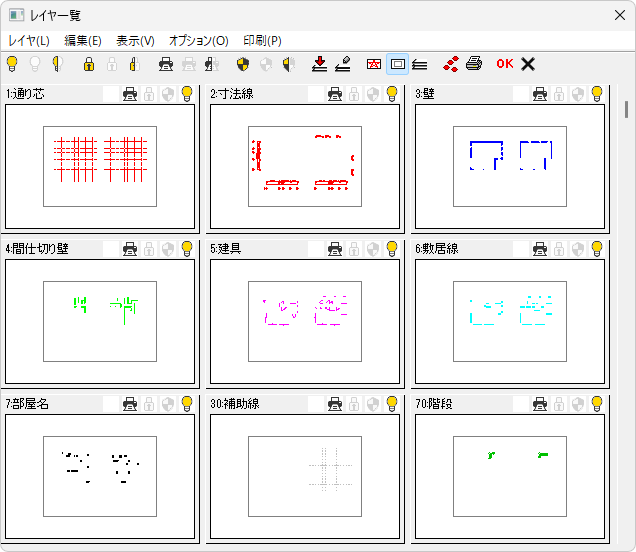Viewport: 636px width, 552px height.
Task: Click the half shield invert protection toolbar icon
Action: tap(288, 64)
